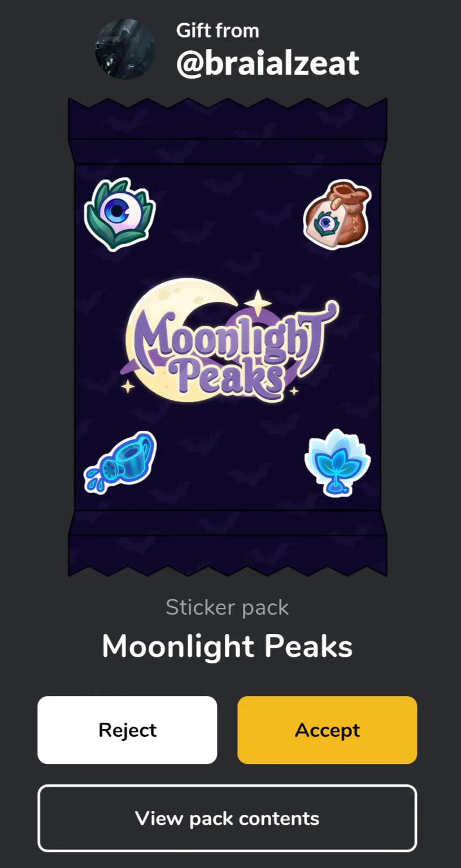Tap the top zigzag seal of the pack
Viewport: 461px width, 868px height.
(228, 119)
